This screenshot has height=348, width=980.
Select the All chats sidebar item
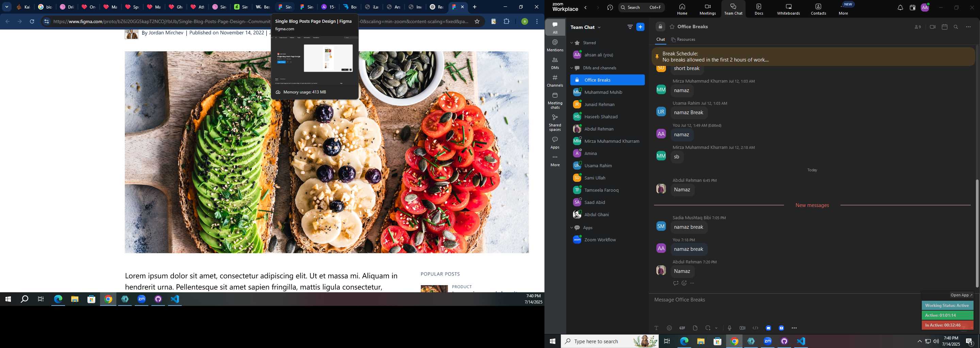click(x=555, y=27)
